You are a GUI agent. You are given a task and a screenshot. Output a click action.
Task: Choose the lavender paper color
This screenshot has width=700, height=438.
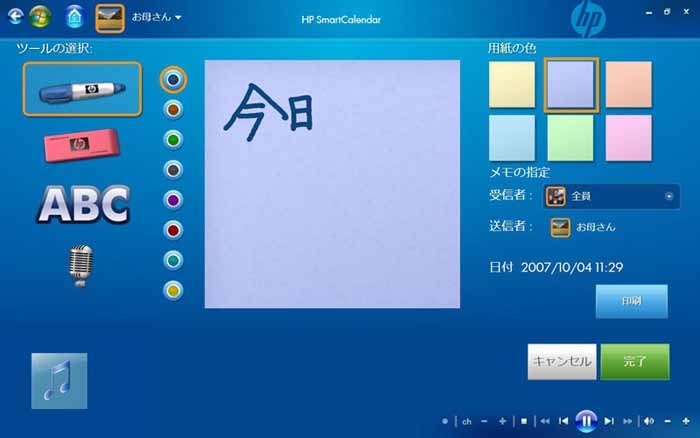[x=571, y=84]
